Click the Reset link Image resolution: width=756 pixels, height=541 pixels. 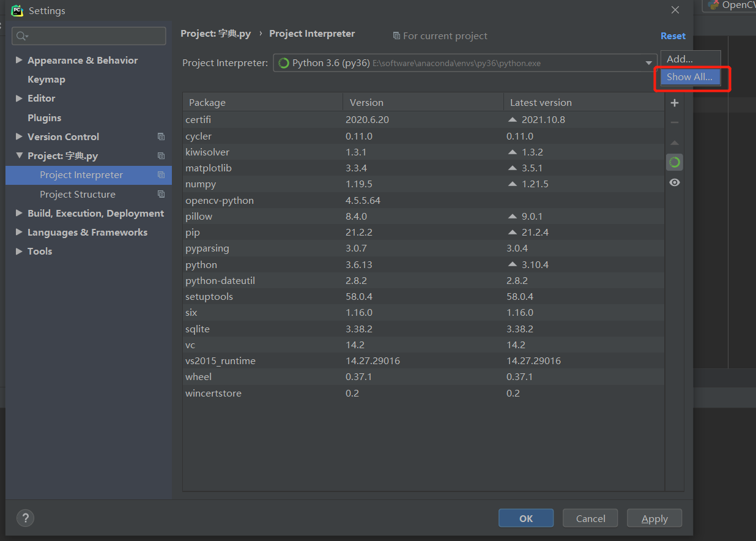[673, 35]
